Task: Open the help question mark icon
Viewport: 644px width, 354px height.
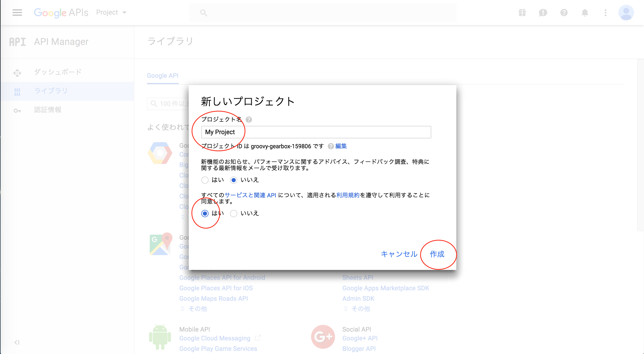Action: [564, 13]
